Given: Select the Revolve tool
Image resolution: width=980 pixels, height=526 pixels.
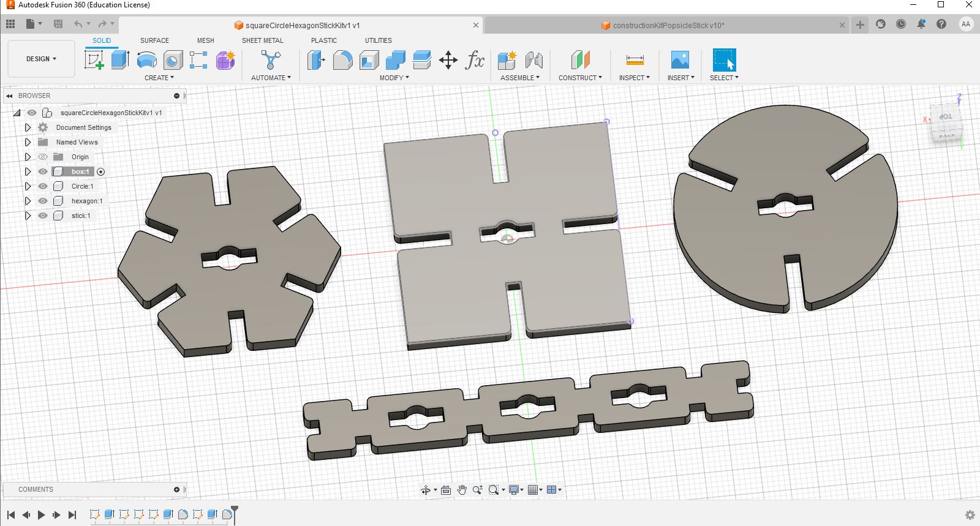Looking at the screenshot, I should [x=147, y=60].
